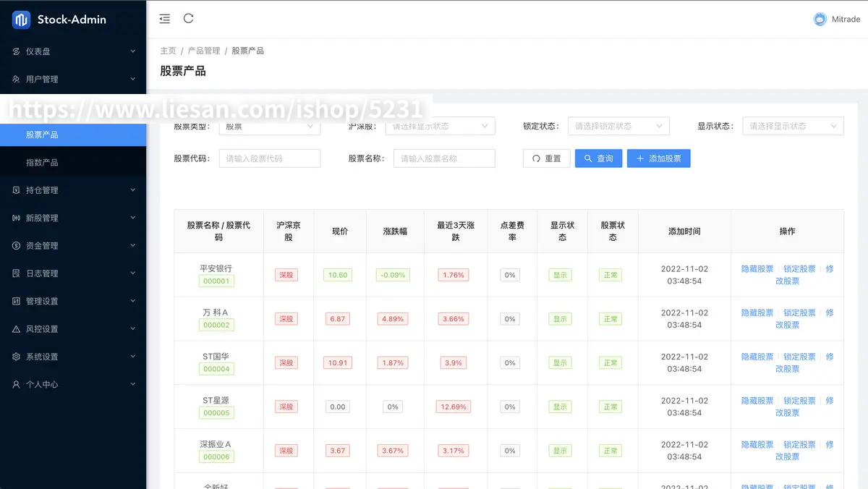868x489 pixels.
Task: Click the 添加时间 column header
Action: pos(684,231)
